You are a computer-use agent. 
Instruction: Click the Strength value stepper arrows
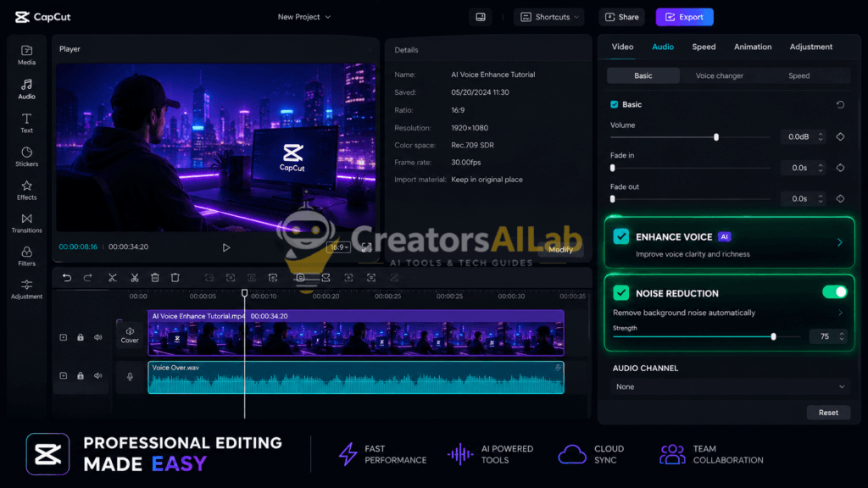tap(842, 336)
